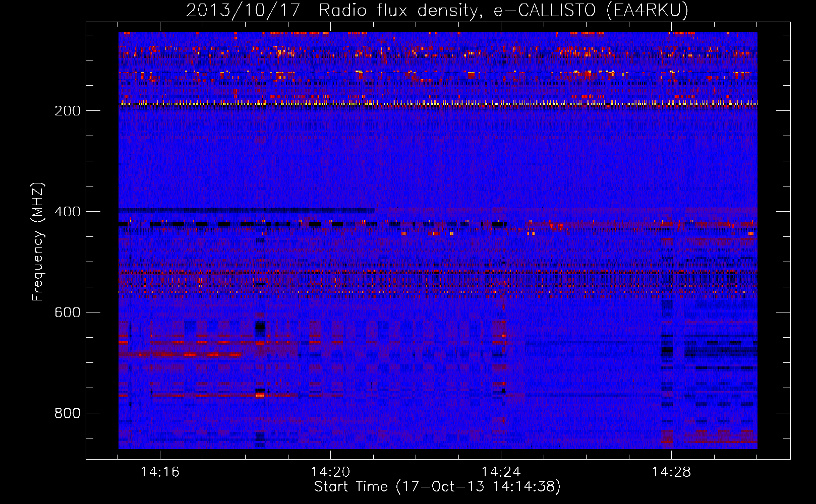This screenshot has height=504, width=816.
Task: Click the '14:16' time tick label
Action: 160,472
